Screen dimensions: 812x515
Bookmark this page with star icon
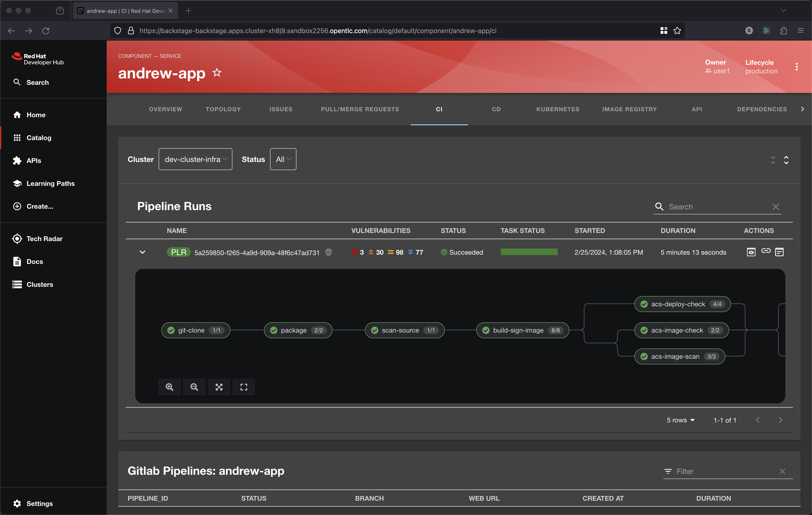coord(677,31)
